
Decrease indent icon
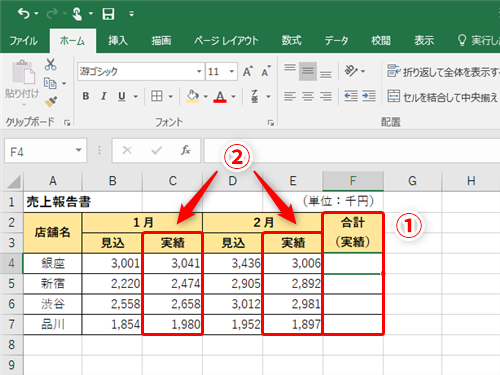[x=351, y=96]
